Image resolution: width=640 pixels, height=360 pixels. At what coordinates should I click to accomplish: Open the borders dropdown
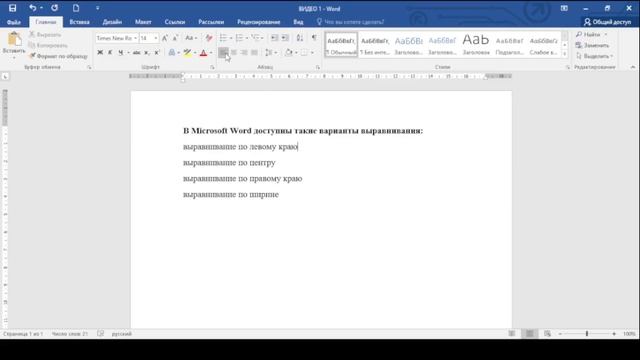coord(312,53)
